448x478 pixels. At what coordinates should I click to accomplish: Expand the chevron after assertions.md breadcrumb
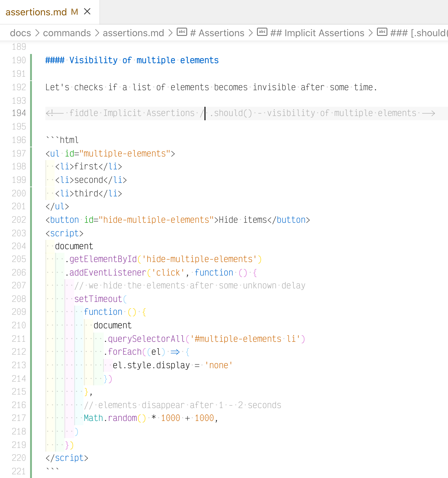click(x=171, y=33)
